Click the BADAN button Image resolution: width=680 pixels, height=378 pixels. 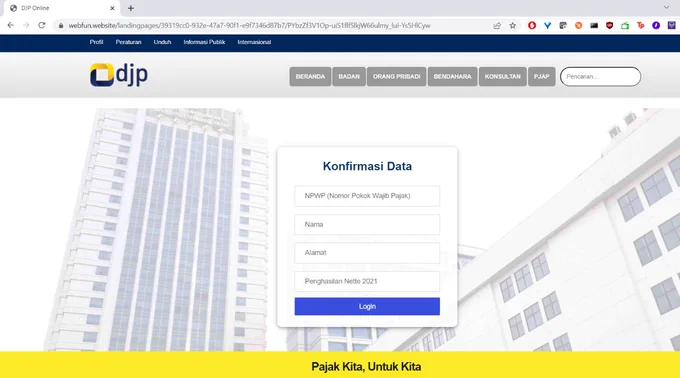click(x=349, y=76)
